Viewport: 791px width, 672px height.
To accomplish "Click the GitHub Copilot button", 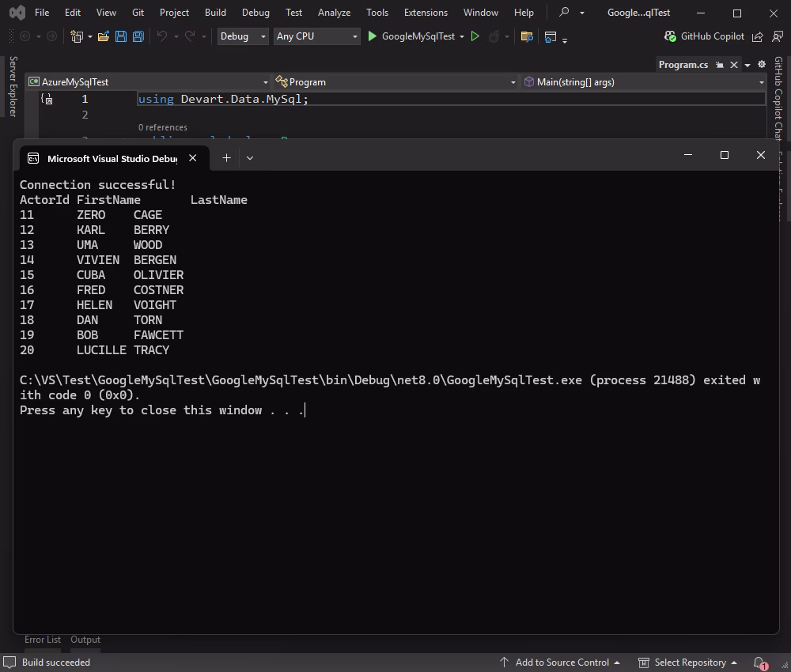I will tap(704, 36).
